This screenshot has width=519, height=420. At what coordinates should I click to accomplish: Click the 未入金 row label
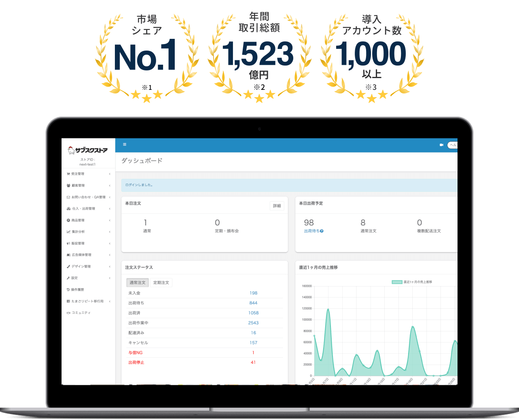click(x=134, y=293)
